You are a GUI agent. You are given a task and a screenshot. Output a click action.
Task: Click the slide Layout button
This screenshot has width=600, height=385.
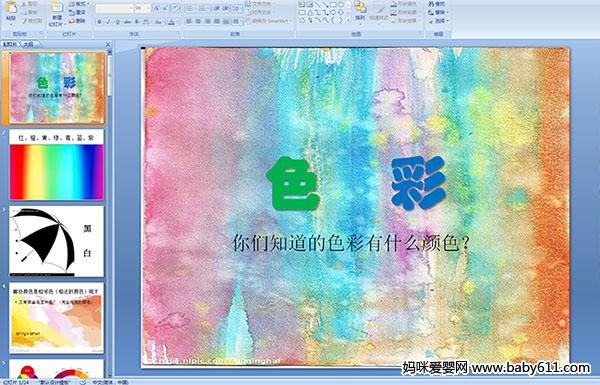[x=79, y=4]
